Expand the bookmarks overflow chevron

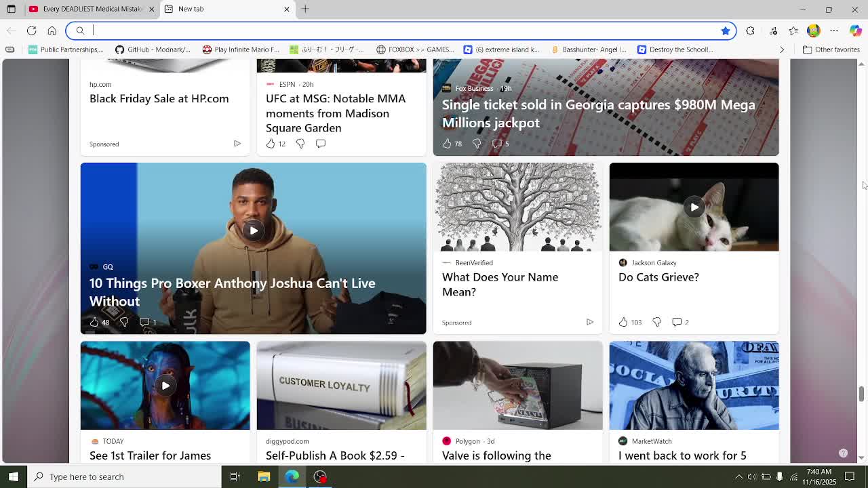(x=782, y=49)
